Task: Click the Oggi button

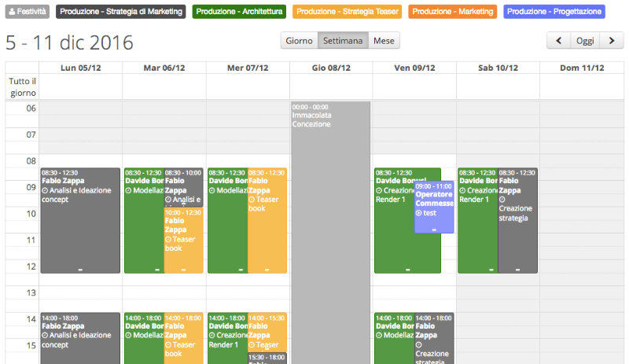Action: click(x=585, y=40)
